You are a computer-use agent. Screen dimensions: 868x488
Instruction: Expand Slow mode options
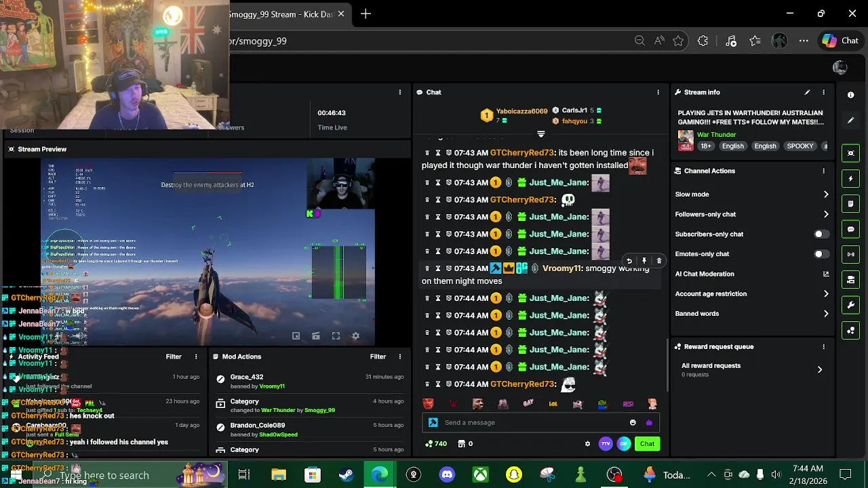pyautogui.click(x=825, y=195)
